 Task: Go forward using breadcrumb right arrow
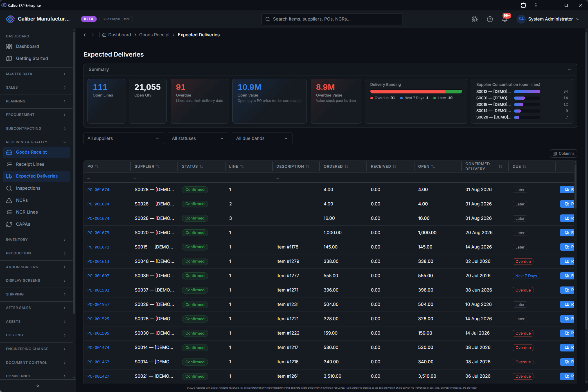[x=93, y=35]
